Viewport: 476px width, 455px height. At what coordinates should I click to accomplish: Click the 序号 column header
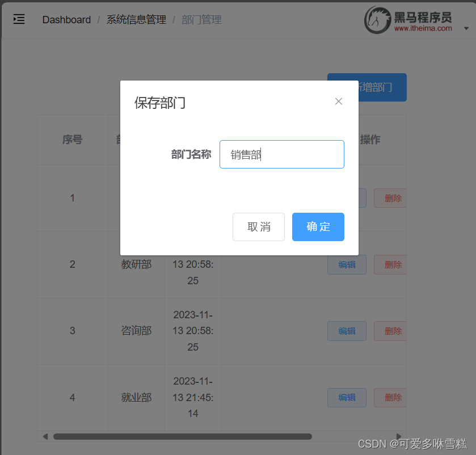coord(72,140)
